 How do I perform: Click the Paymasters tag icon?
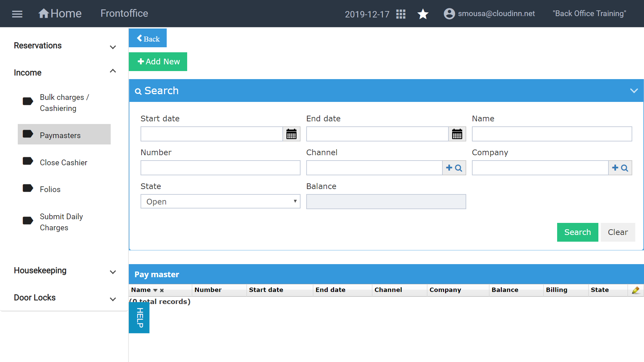28,134
